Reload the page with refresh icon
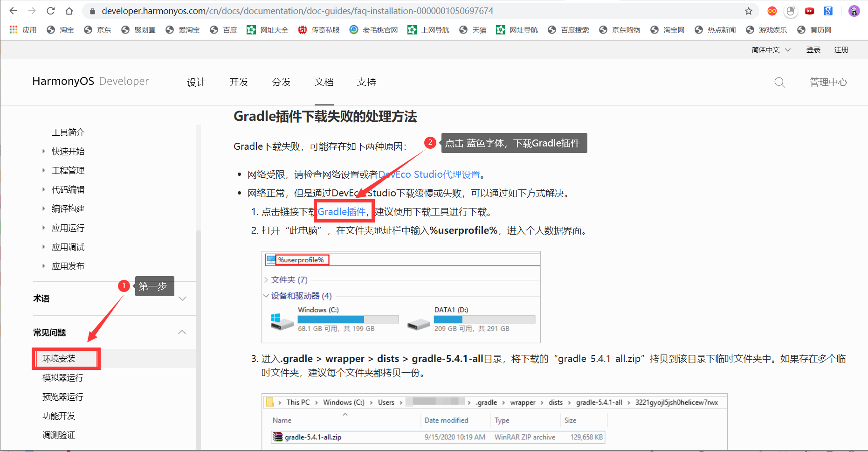868x452 pixels. tap(51, 11)
